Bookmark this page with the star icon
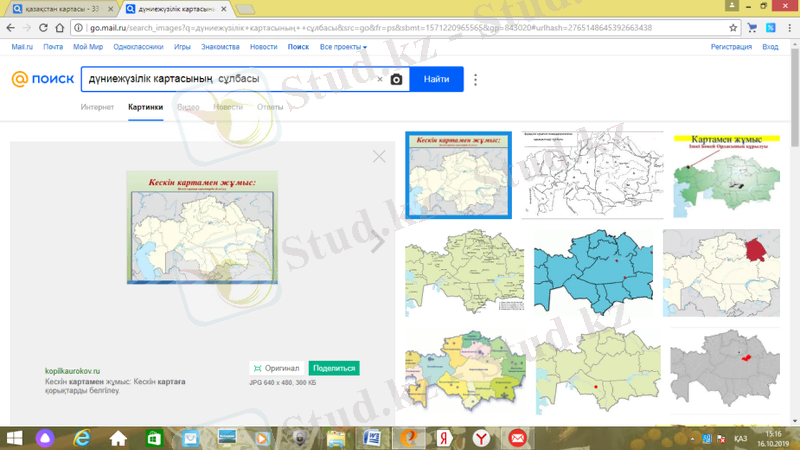Screen dimensions: 800x450 pyautogui.click(x=734, y=28)
